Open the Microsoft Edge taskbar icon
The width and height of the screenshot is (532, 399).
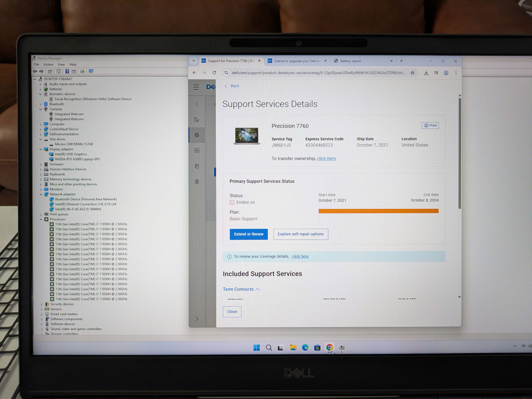tap(305, 347)
